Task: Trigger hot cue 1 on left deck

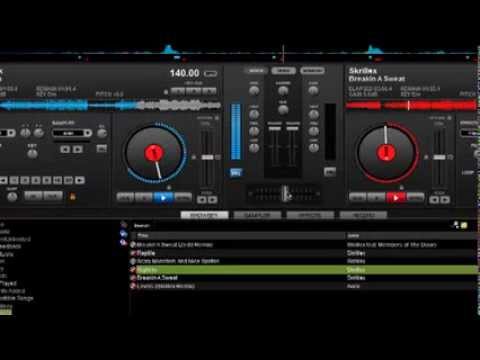Action: tap(178, 91)
